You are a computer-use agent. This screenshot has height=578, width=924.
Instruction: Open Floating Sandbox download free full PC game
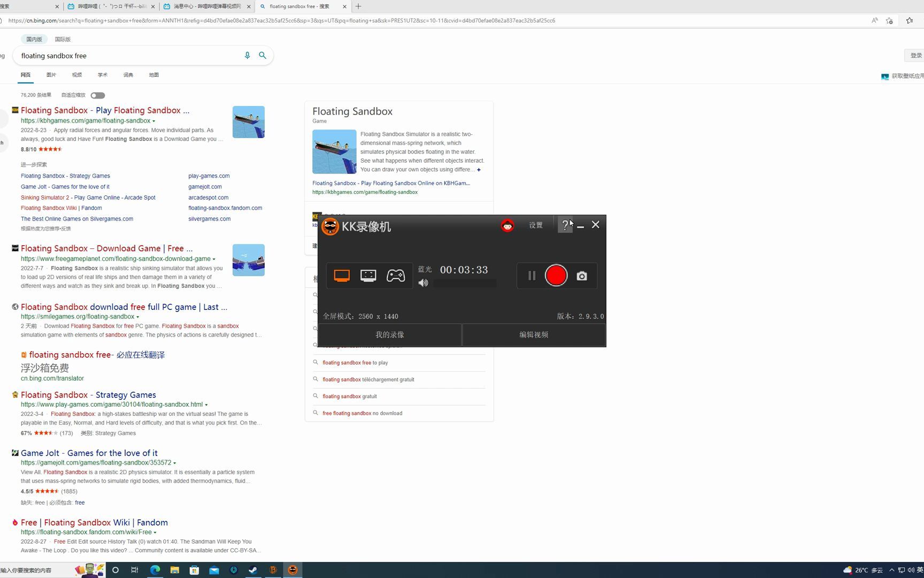point(124,307)
